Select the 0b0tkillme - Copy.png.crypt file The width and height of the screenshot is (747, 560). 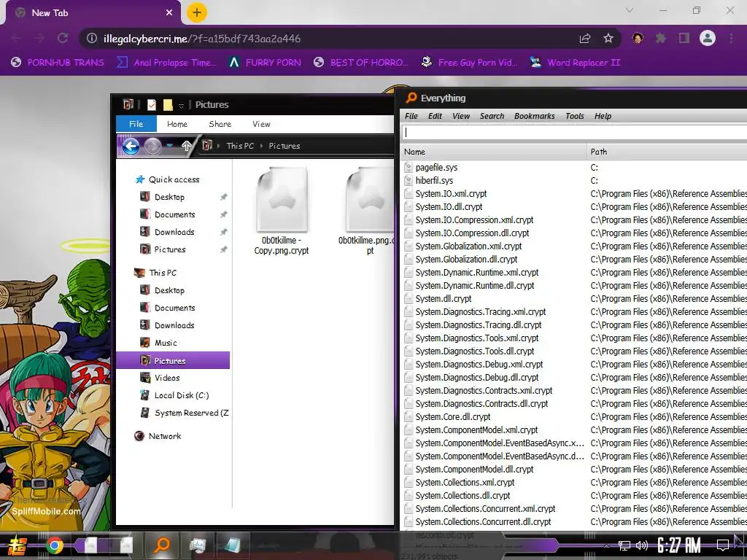coord(282,211)
